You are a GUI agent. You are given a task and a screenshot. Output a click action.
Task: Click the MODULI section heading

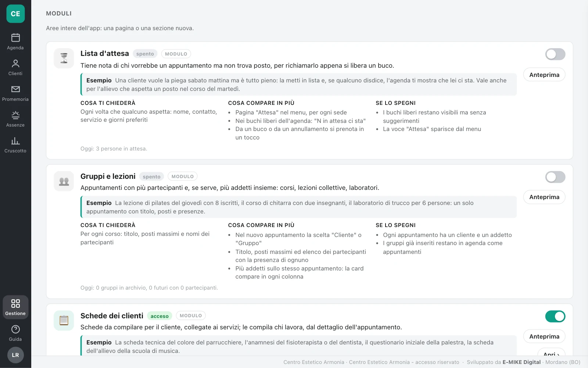pyautogui.click(x=59, y=14)
